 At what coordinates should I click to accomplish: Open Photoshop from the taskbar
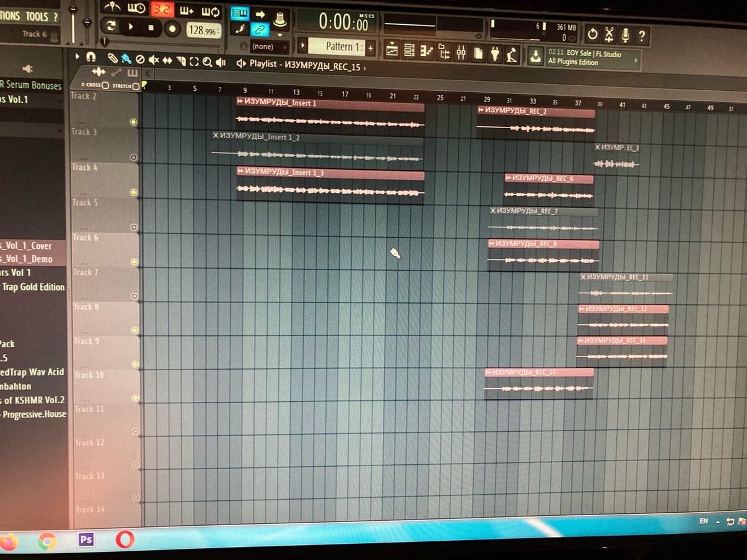pyautogui.click(x=86, y=539)
